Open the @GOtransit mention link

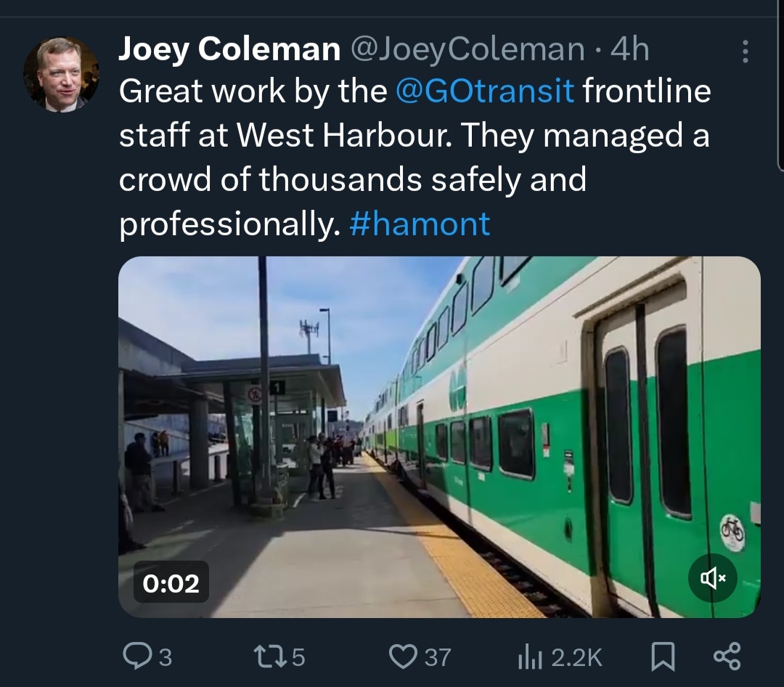click(486, 92)
